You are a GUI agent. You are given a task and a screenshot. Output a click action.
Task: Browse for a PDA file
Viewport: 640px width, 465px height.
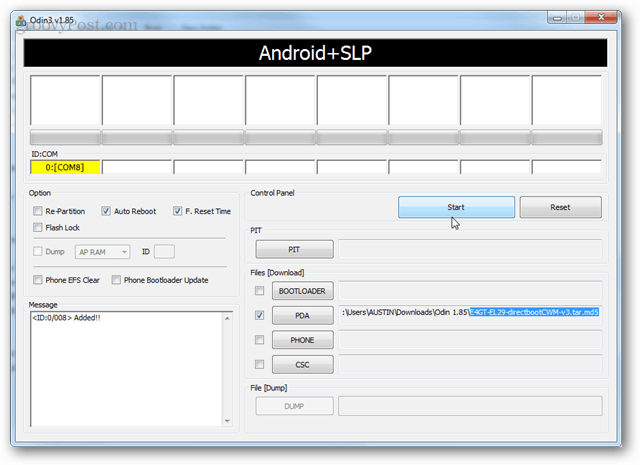[302, 316]
